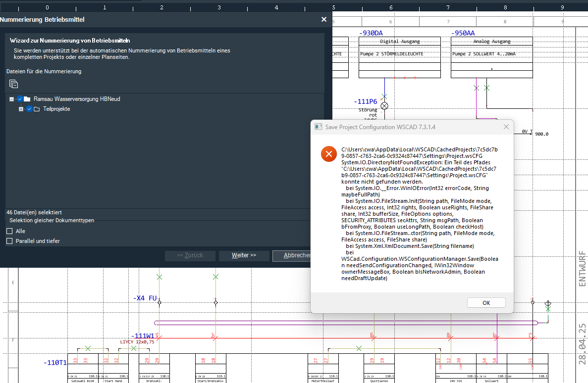Click the Save Project Configuration title icon
The width and height of the screenshot is (588, 383).
[x=319, y=127]
